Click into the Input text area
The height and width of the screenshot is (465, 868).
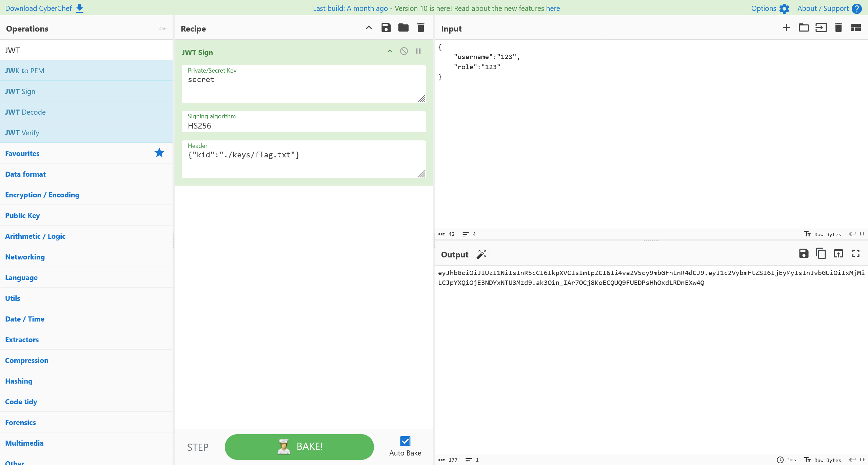(x=651, y=134)
